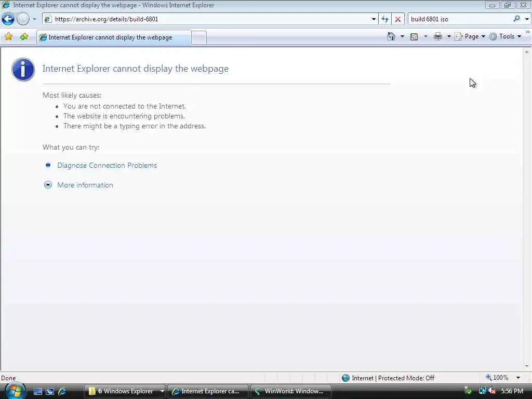Refresh the page with the Refresh icon
532x399 pixels.
(385, 19)
